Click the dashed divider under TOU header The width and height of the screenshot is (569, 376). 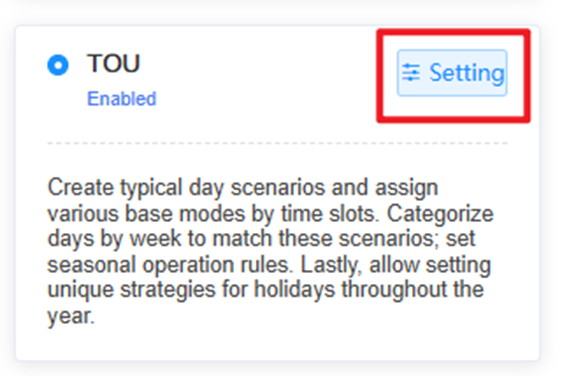278,143
